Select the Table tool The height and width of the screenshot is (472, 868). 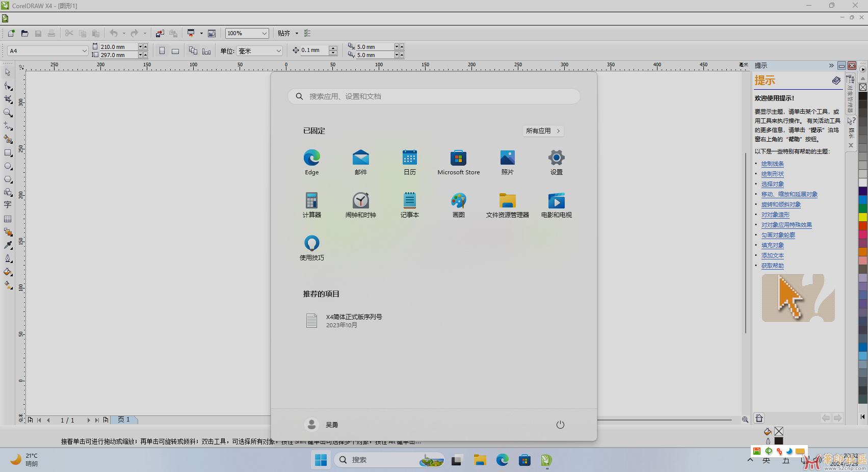coord(8,219)
